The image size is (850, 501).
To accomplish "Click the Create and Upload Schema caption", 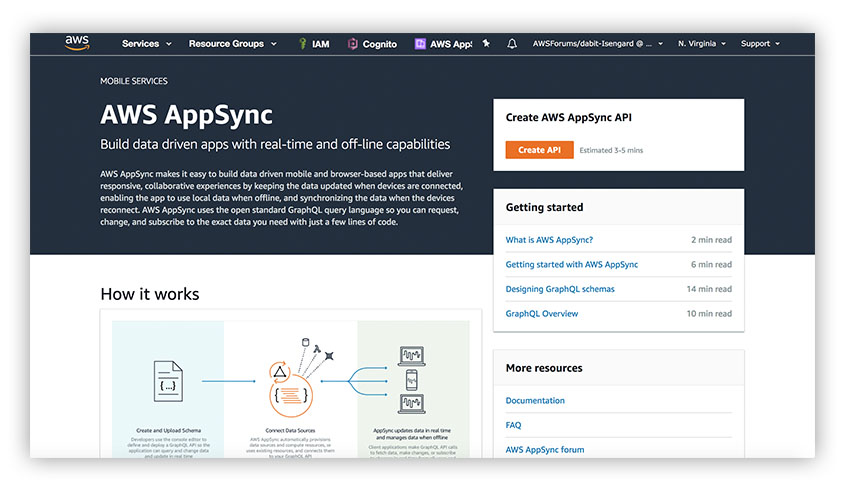I will [168, 431].
